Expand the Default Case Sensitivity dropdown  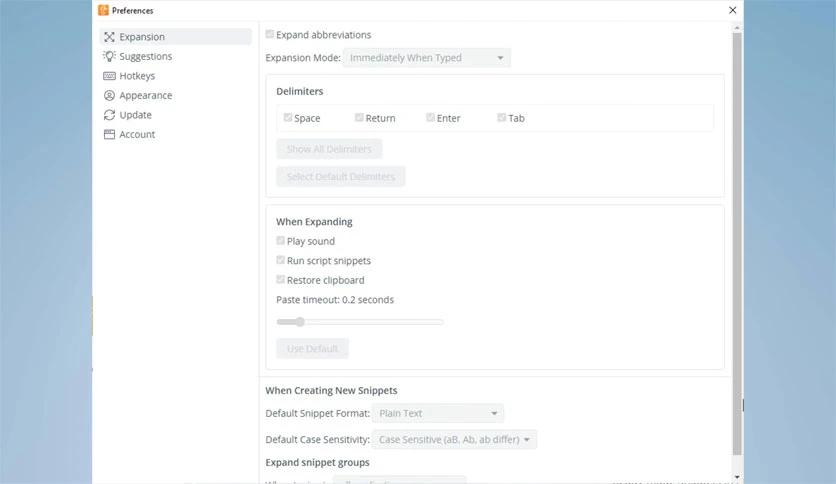[x=455, y=439]
